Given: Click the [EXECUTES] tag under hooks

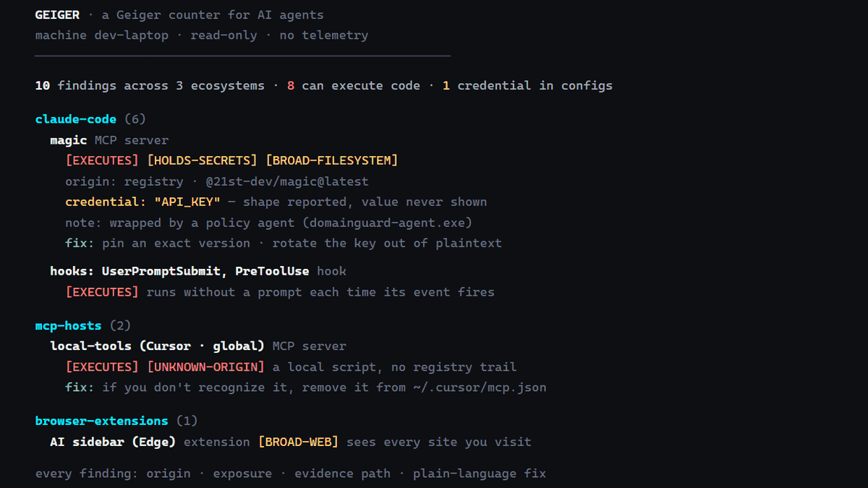Looking at the screenshot, I should 102,292.
